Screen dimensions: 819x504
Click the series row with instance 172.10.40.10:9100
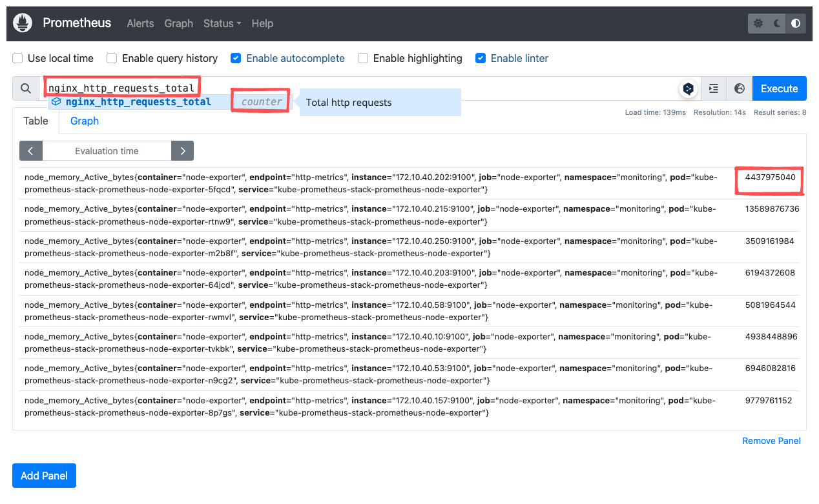point(409,343)
